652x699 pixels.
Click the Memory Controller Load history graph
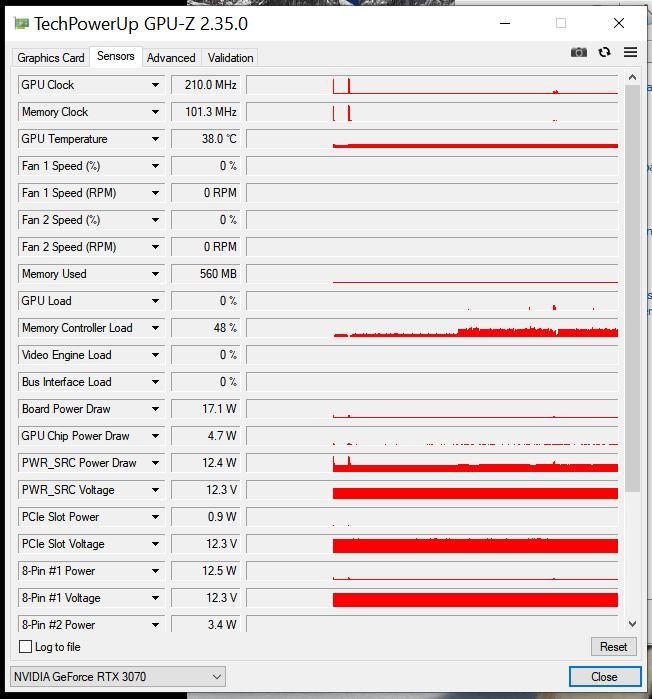coord(432,328)
